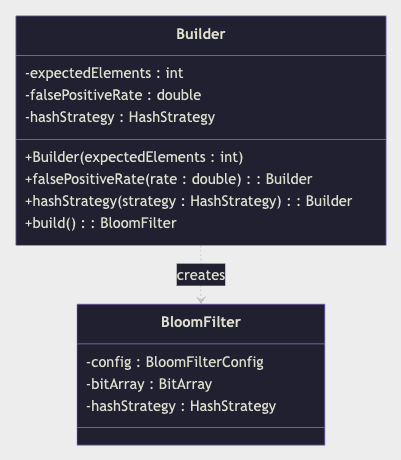Click the HashStrategy type in Builder's attributes
401x460 pixels.
point(172,117)
